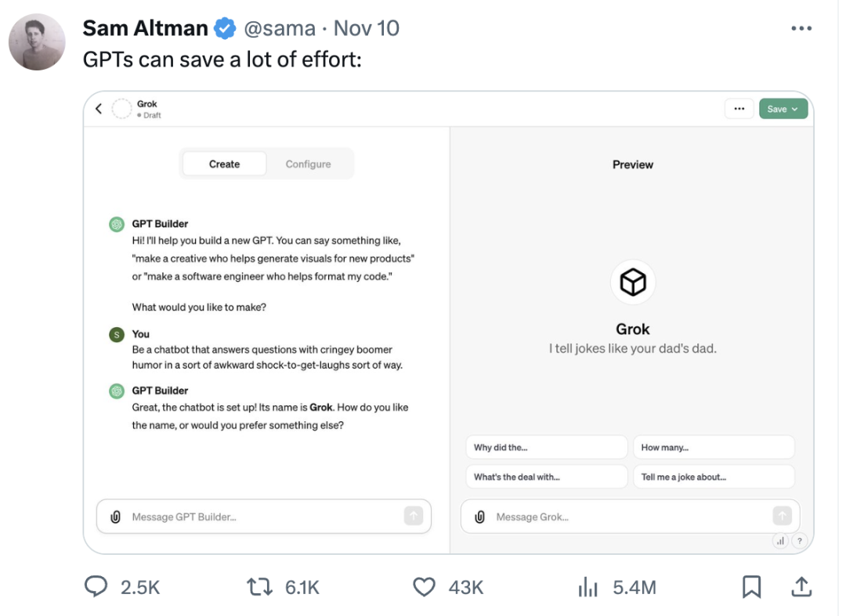Click attachment paperclip in GPT Builder input
Image resolution: width=846 pixels, height=616 pixels.
(116, 517)
